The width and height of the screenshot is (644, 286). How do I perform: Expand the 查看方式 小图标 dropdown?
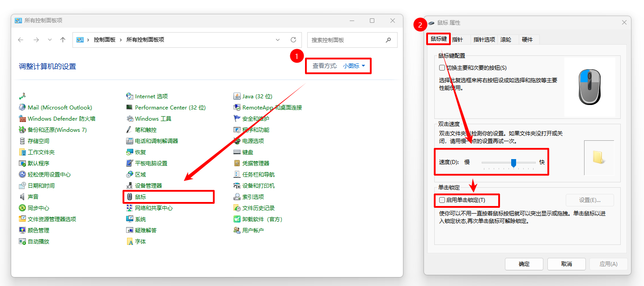354,66
